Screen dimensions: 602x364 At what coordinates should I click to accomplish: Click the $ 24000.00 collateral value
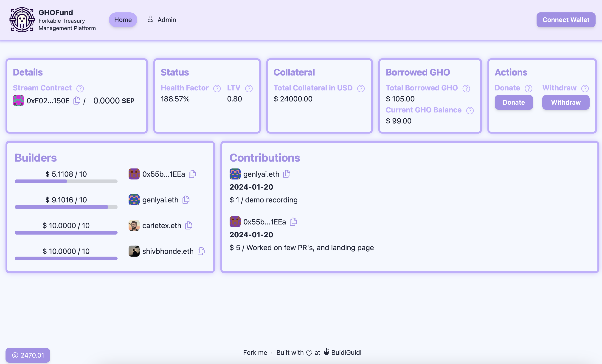point(293,99)
